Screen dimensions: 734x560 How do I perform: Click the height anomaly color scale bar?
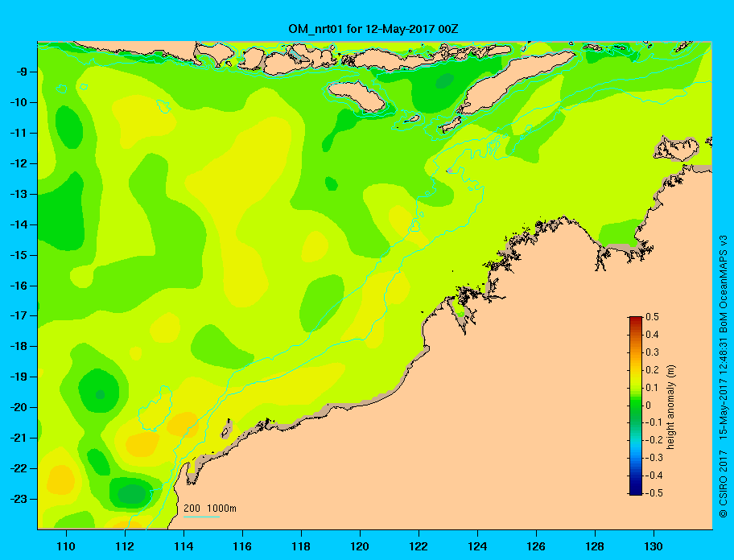pos(636,406)
